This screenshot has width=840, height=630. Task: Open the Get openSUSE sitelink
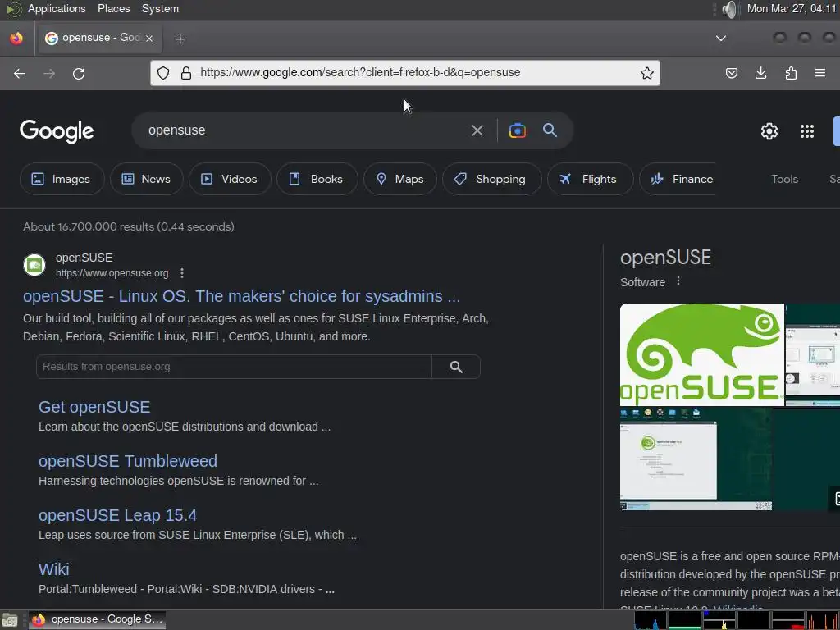click(x=94, y=407)
